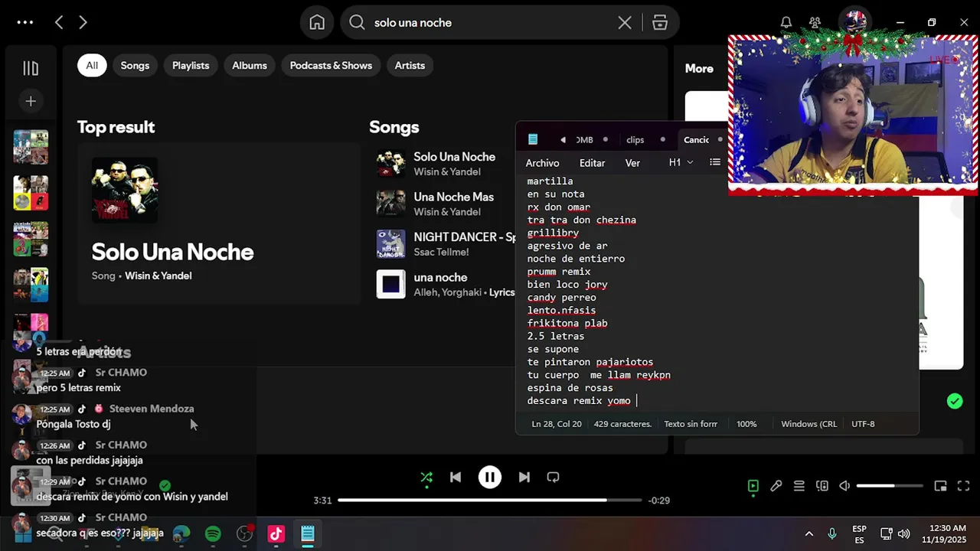Screen dimensions: 980x551
Task: Open the TikTok app from the taskbar
Action: click(276, 534)
